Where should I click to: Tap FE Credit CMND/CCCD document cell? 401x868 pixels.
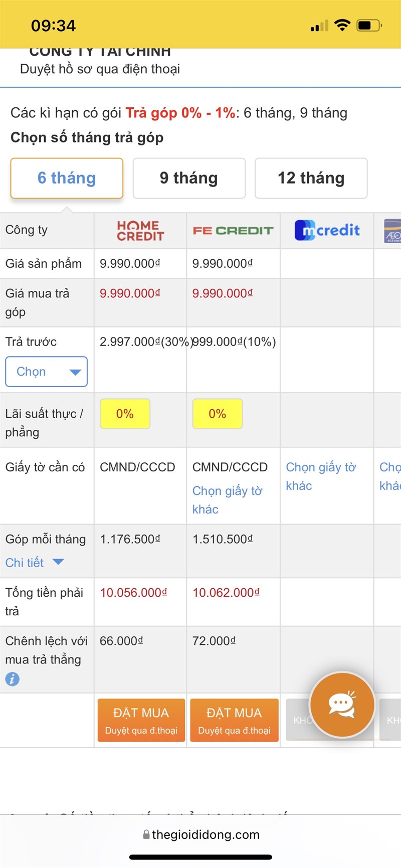tap(230, 467)
